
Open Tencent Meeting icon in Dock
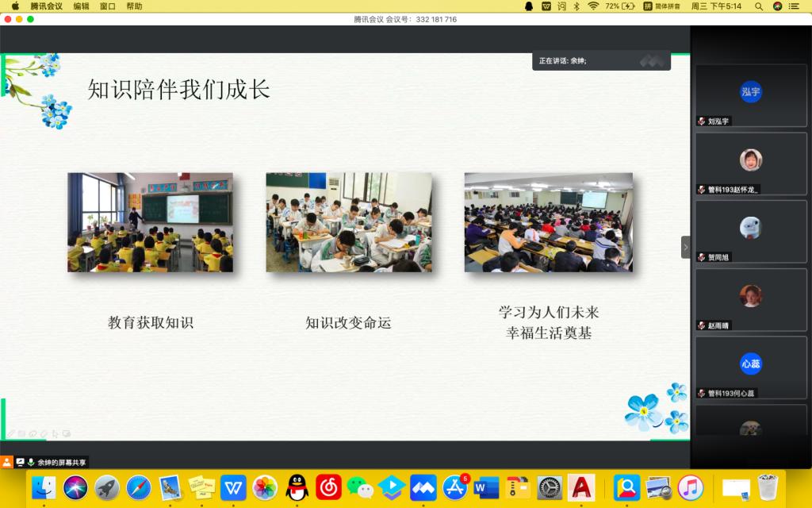(423, 487)
